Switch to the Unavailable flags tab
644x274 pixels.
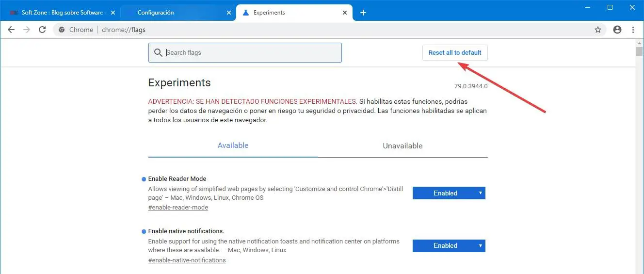[x=402, y=145]
